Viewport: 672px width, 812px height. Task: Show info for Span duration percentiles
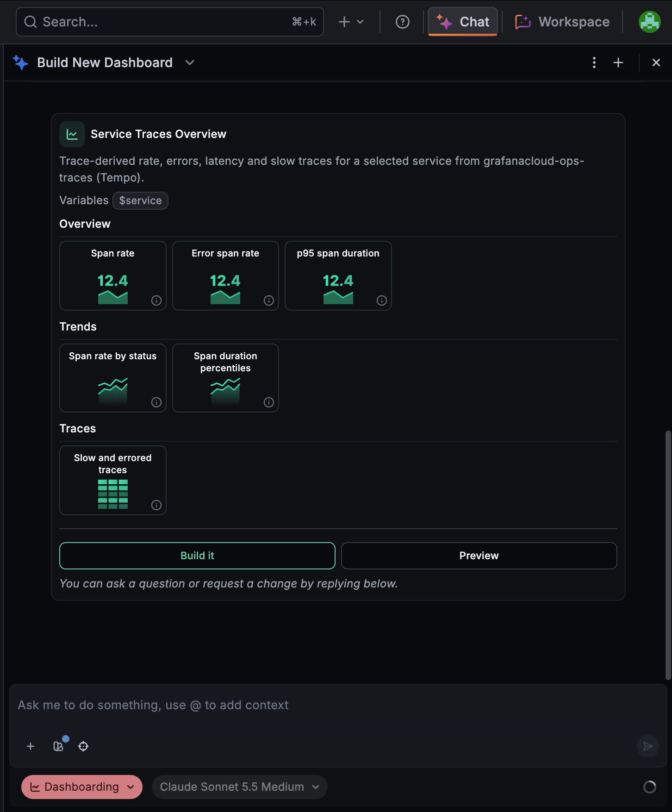point(269,402)
